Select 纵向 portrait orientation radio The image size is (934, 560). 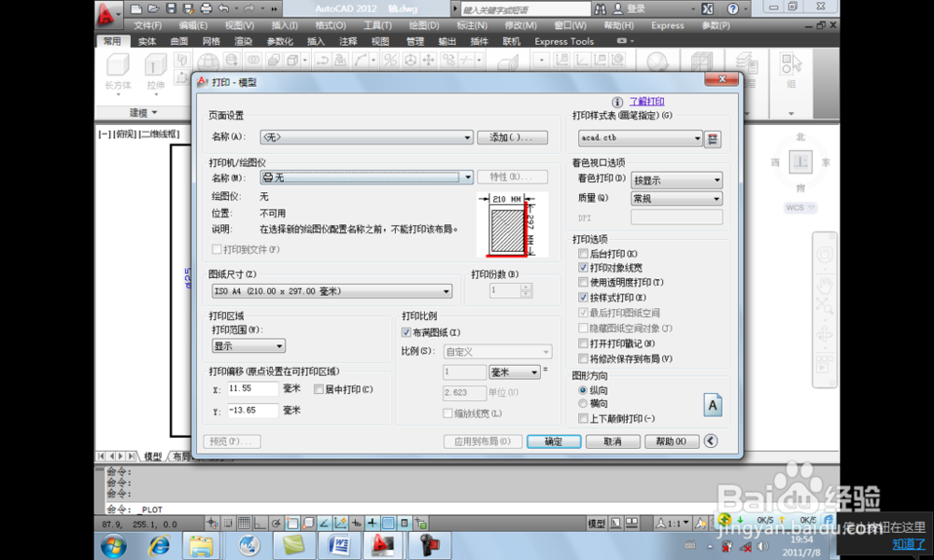point(583,390)
